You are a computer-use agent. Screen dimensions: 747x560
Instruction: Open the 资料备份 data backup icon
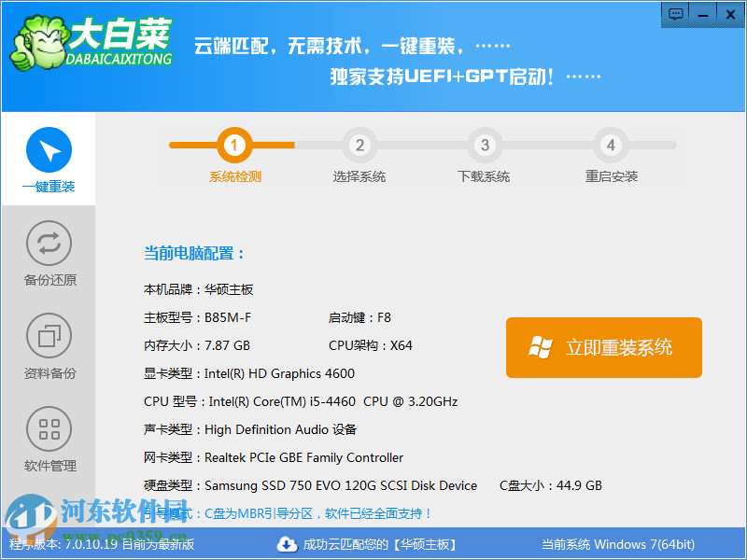coord(49,336)
